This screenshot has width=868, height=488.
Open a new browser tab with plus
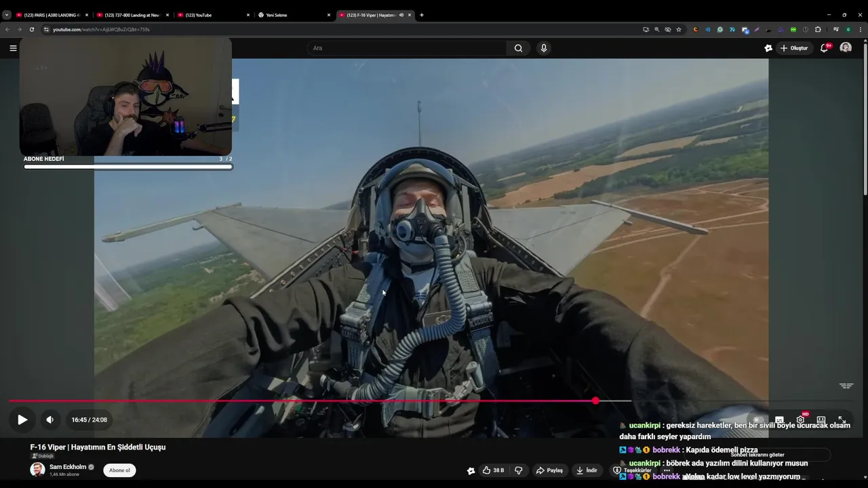[x=421, y=15]
